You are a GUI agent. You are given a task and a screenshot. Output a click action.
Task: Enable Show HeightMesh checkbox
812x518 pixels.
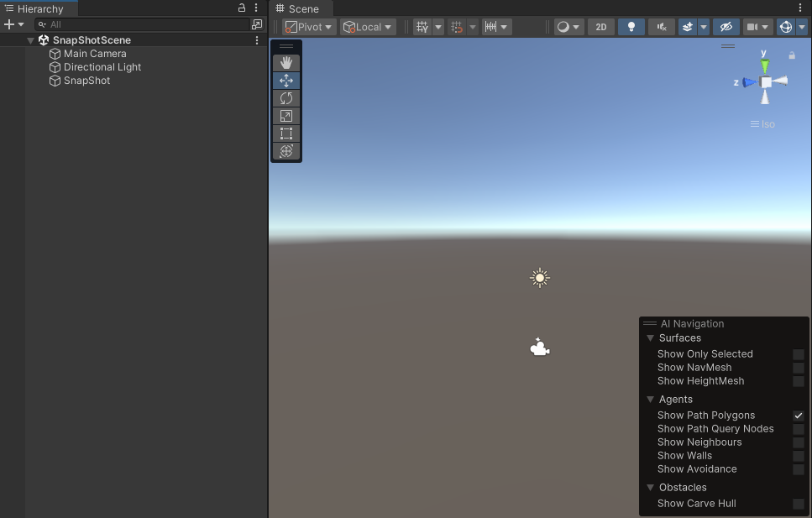[799, 381]
